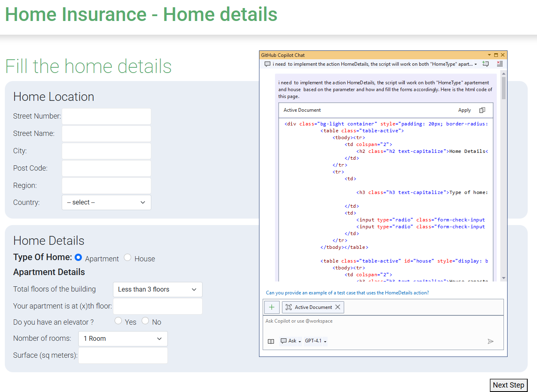Open the chat thread history list
Screen dimensions: 537x392
tap(476, 64)
